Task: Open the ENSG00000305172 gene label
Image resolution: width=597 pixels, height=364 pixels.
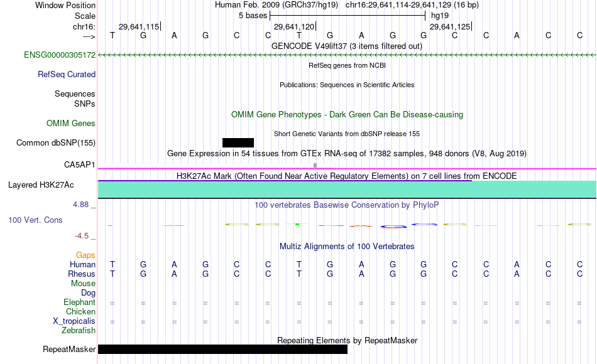Action: tap(60, 55)
